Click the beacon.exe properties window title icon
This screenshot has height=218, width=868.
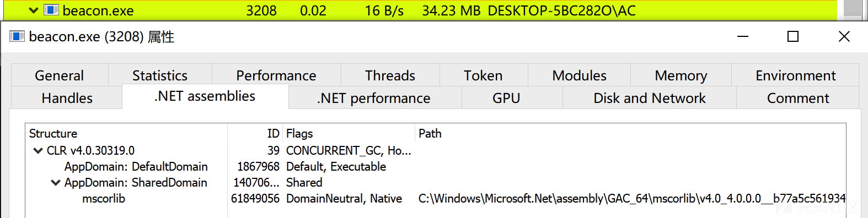click(17, 36)
